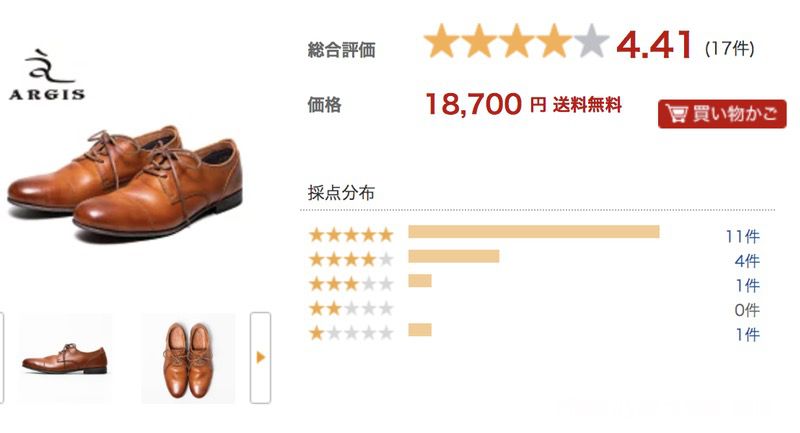Open the (17件) review count link
This screenshot has width=800, height=433.
click(730, 48)
